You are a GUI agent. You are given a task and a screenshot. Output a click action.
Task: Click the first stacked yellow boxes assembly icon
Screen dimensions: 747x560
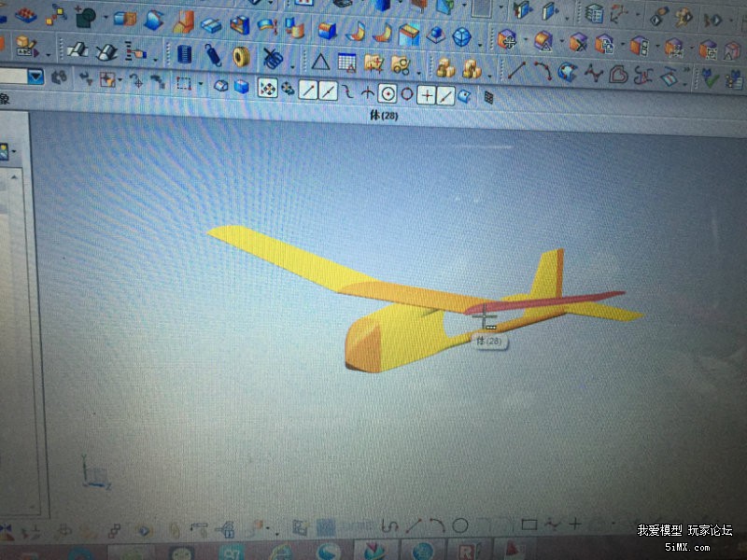pyautogui.click(x=445, y=68)
